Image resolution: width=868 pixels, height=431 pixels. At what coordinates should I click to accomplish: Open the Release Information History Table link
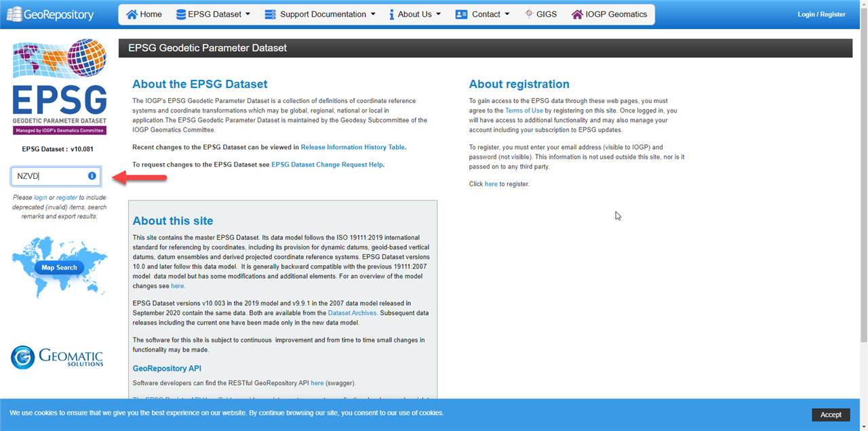353,147
